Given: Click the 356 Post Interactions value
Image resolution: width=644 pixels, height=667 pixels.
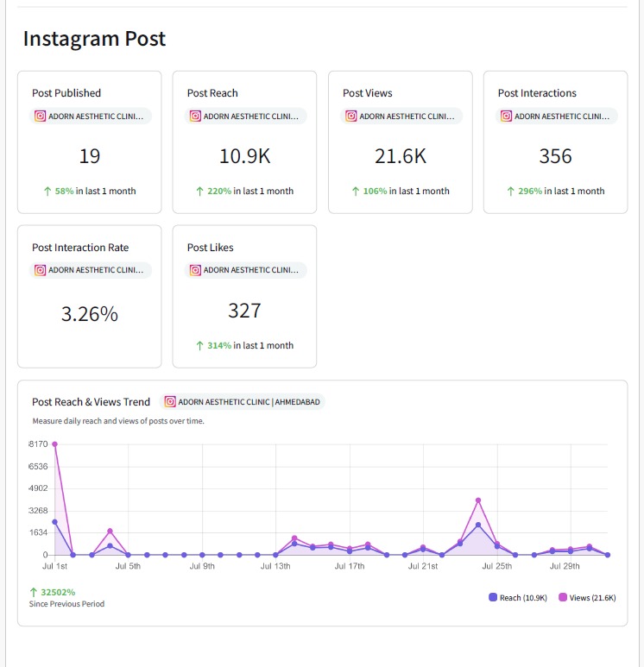Looking at the screenshot, I should pos(555,156).
